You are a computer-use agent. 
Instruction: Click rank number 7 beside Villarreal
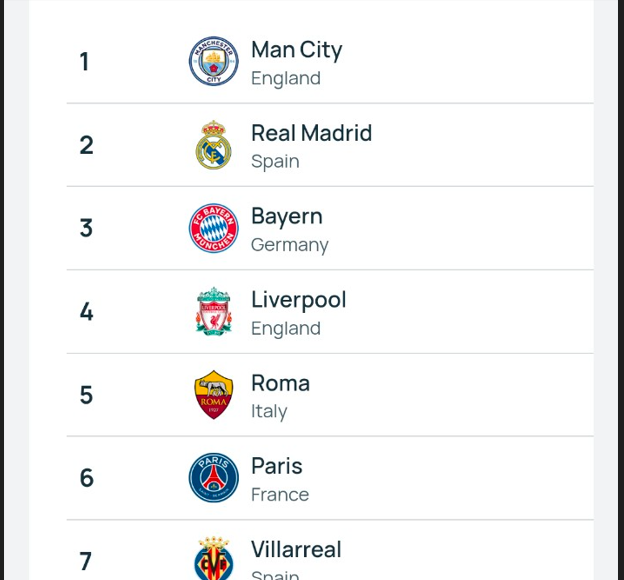[86, 561]
